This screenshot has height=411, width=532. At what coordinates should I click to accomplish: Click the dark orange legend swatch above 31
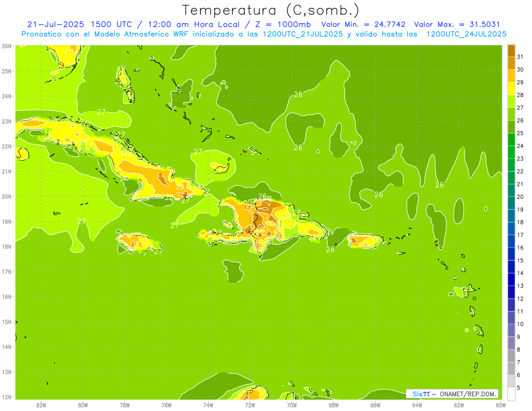(x=511, y=51)
